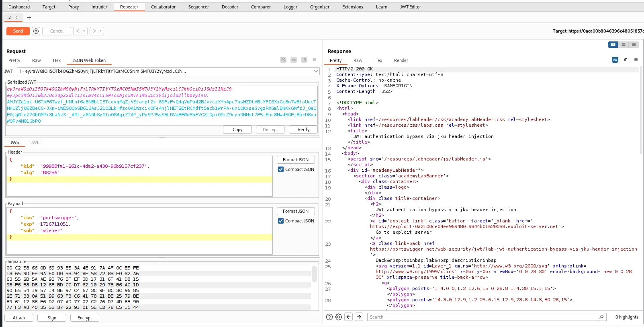Enable Compact JSON for the Payload
The image size is (644, 327).
tap(281, 221)
